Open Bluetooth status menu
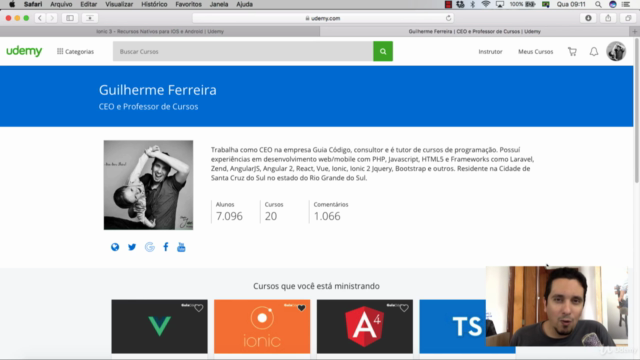 473,4
